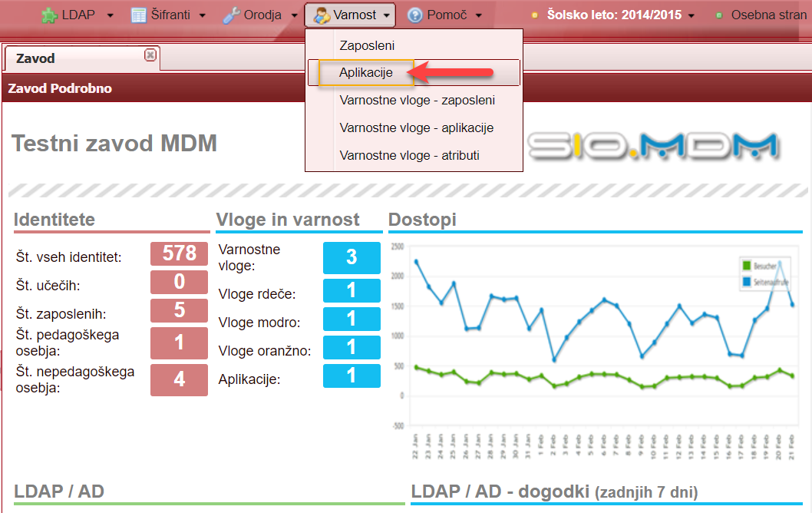The height and width of the screenshot is (513, 812).
Task: Click the green LDAP puzzle icon
Action: click(x=49, y=15)
